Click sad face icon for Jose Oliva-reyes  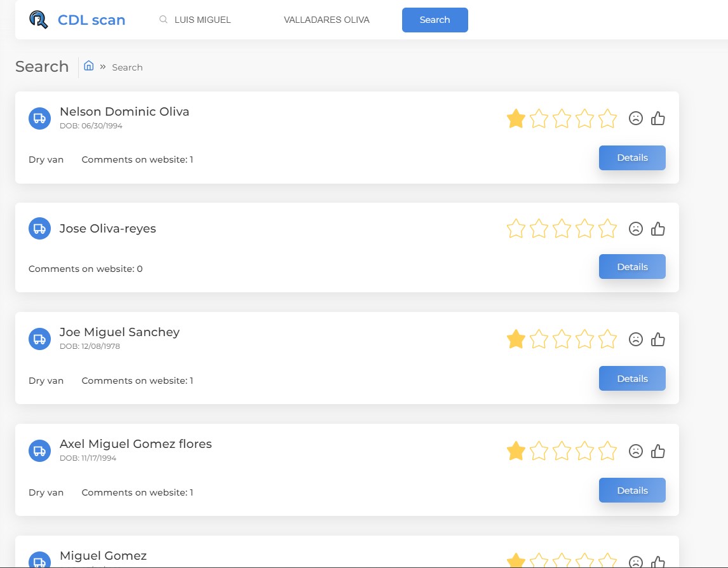(635, 229)
